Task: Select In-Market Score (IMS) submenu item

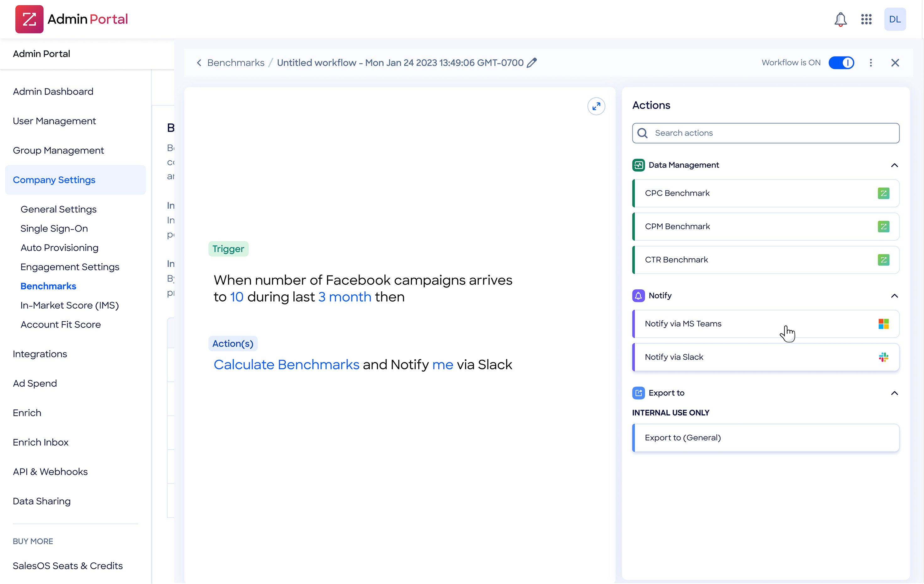Action: (69, 305)
